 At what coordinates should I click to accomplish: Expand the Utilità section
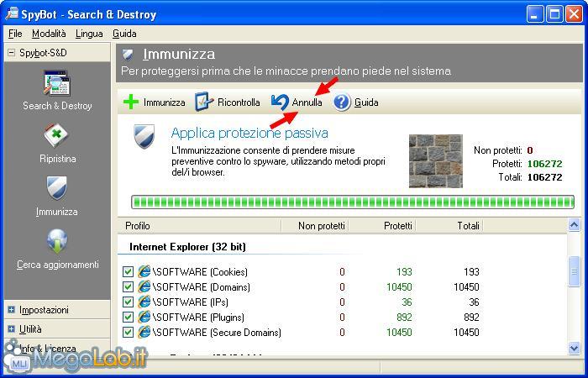tap(12, 329)
